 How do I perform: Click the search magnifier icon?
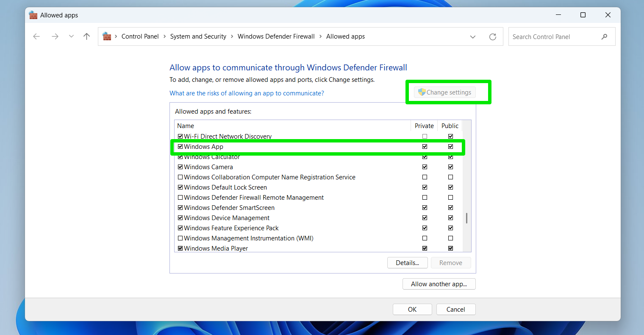click(604, 37)
